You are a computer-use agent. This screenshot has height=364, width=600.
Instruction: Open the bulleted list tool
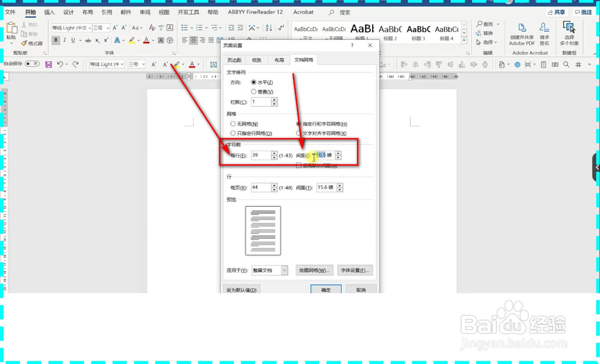(184, 28)
